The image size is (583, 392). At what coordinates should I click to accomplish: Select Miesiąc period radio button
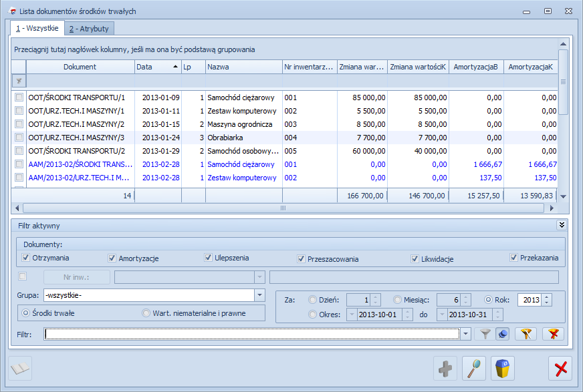[397, 300]
